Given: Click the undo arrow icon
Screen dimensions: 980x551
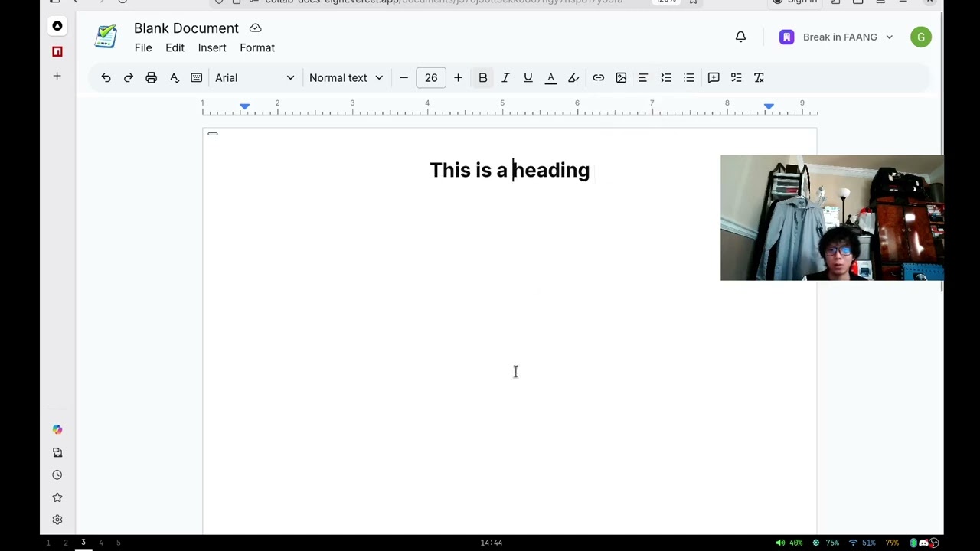Looking at the screenshot, I should point(106,77).
